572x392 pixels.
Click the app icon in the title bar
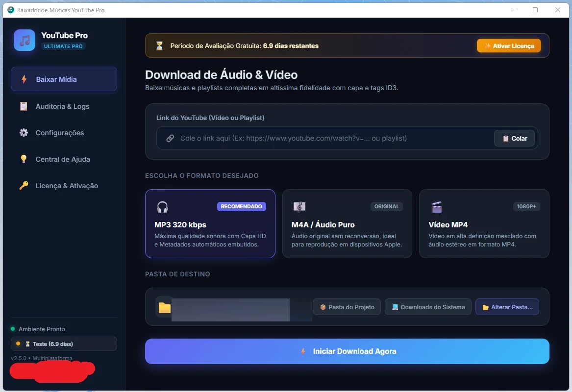tap(11, 10)
